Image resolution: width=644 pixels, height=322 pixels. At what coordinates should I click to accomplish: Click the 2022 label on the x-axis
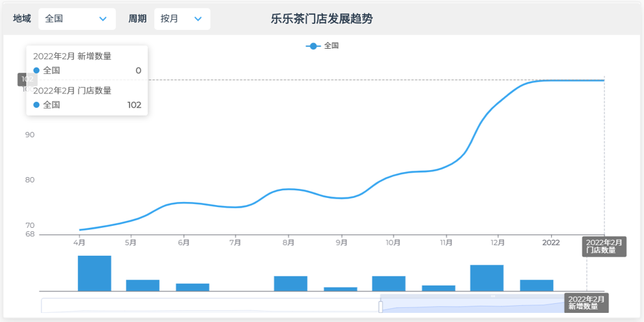tap(551, 243)
